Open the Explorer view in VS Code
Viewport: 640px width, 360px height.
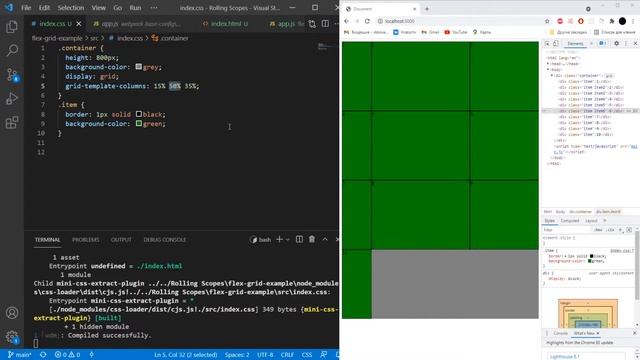[12, 27]
